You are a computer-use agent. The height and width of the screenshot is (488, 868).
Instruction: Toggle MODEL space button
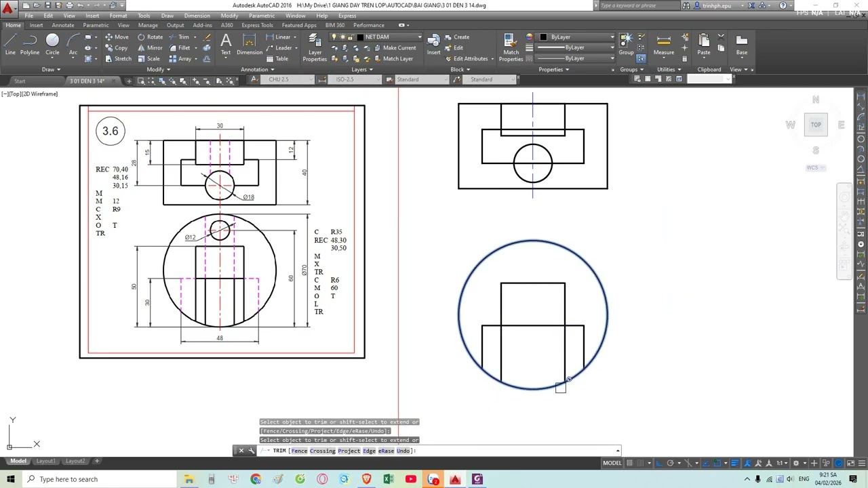[612, 464]
